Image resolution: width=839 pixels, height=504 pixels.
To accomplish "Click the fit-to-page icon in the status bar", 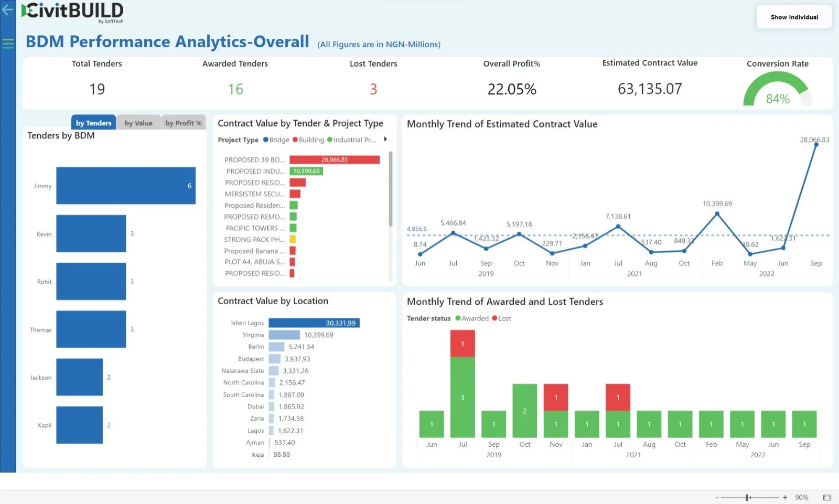I will [x=827, y=497].
